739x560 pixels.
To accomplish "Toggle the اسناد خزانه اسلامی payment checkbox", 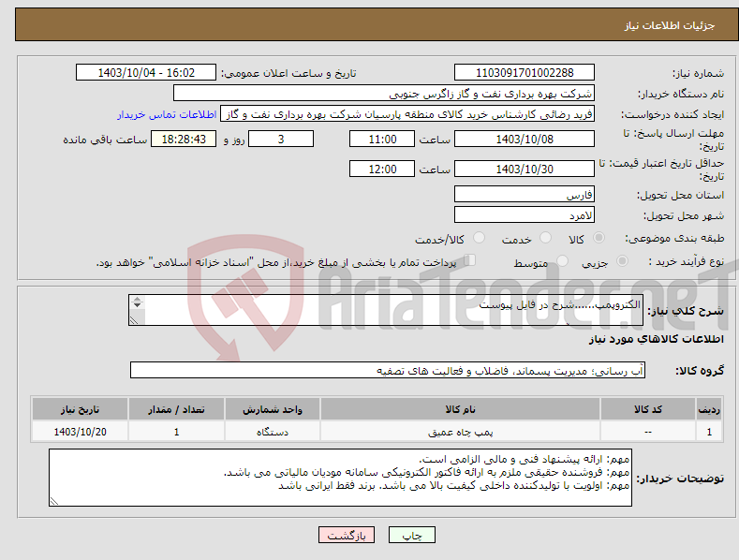I will pyautogui.click(x=470, y=259).
